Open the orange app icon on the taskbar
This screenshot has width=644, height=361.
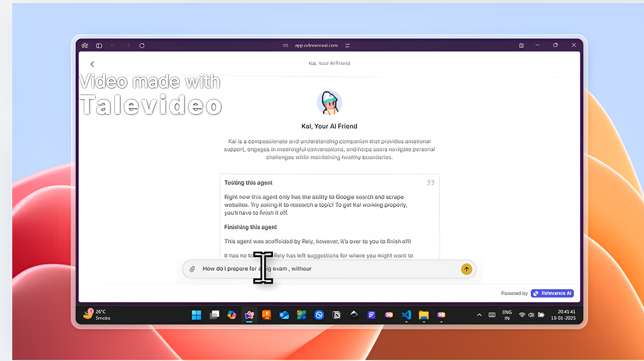(x=266, y=315)
